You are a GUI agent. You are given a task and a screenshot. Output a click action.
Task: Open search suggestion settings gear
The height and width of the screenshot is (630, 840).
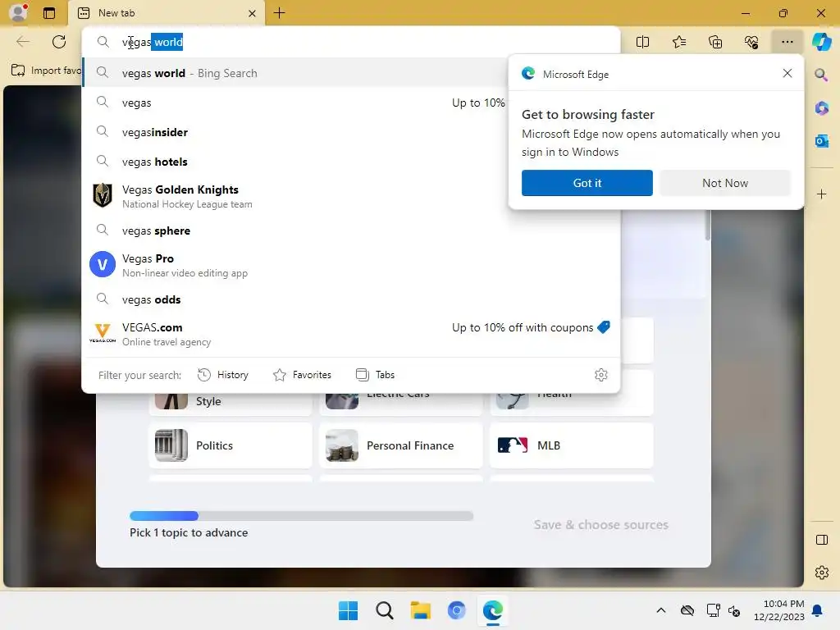(601, 374)
